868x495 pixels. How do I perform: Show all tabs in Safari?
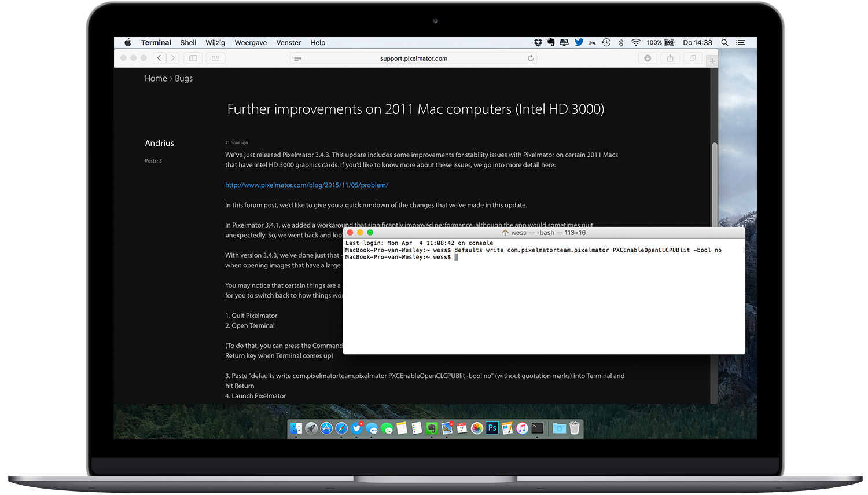pos(693,58)
